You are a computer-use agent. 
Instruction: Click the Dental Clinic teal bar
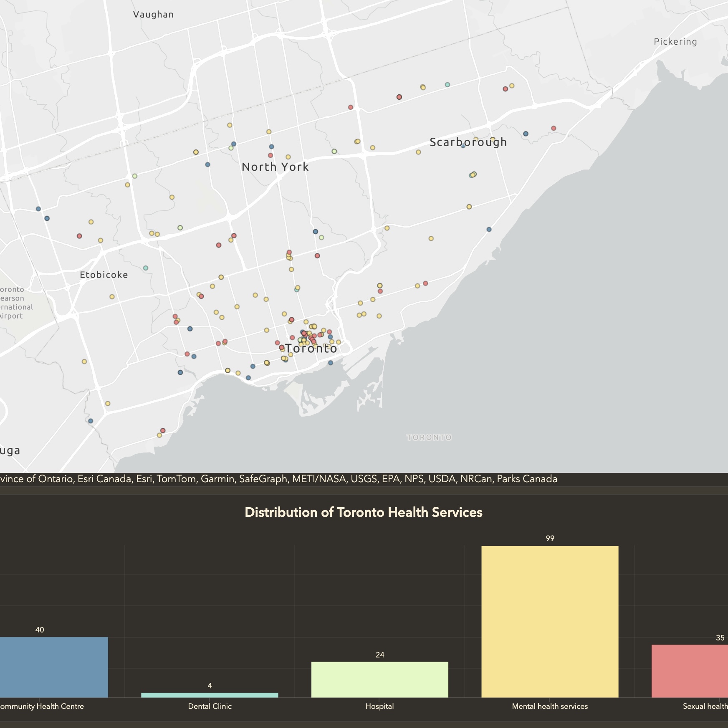[210, 695]
